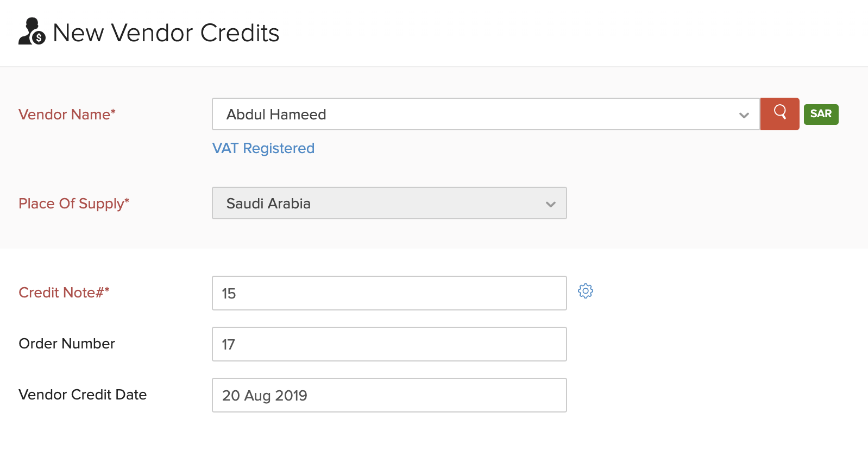
Task: Click the Saudi Arabia selection
Action: pyautogui.click(x=389, y=204)
